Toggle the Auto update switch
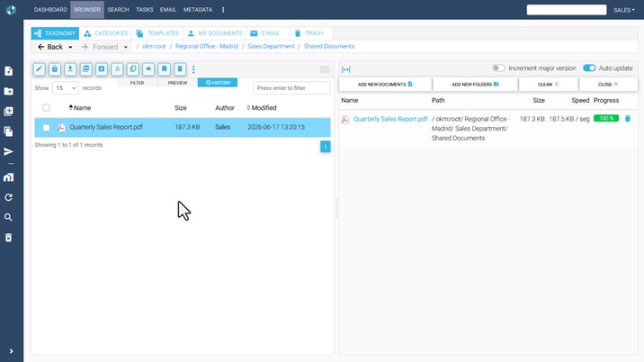 589,68
